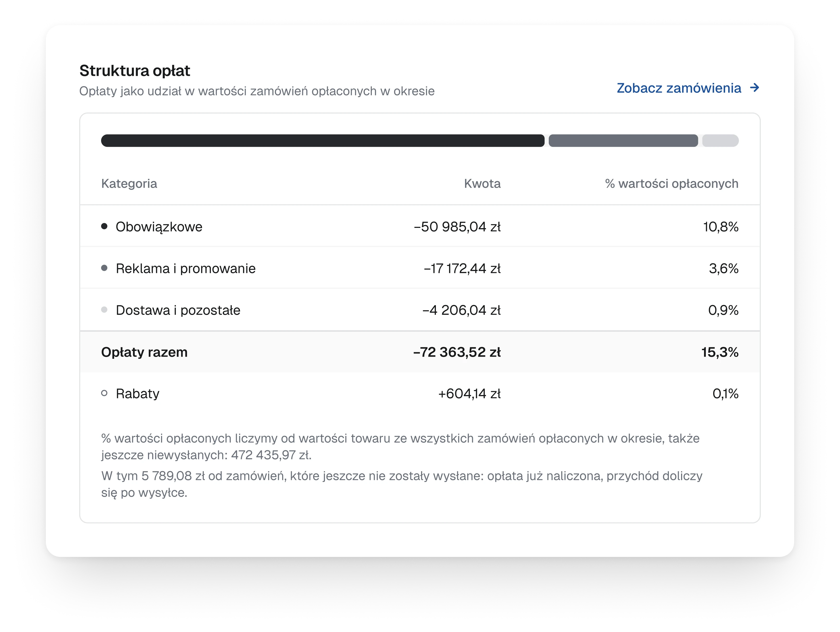Viewport: 840px width, 632px height.
Task: Select the gray Reklama bar segment
Action: click(x=623, y=141)
